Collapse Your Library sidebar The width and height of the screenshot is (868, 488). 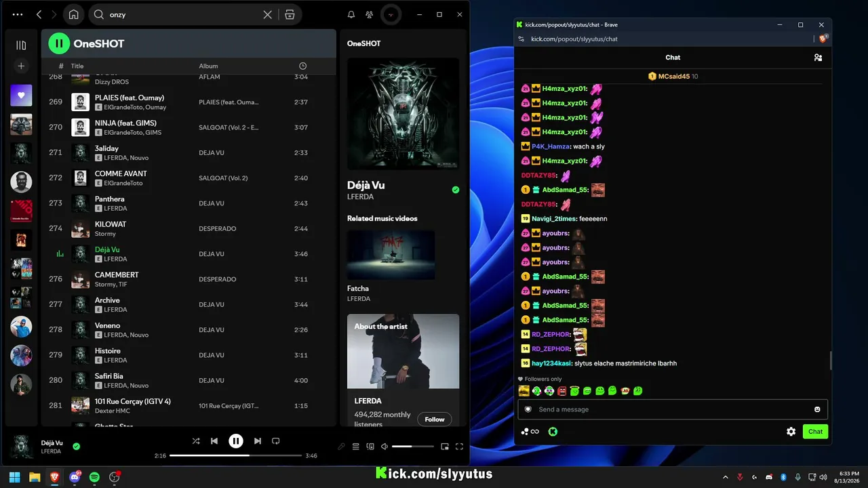[21, 45]
